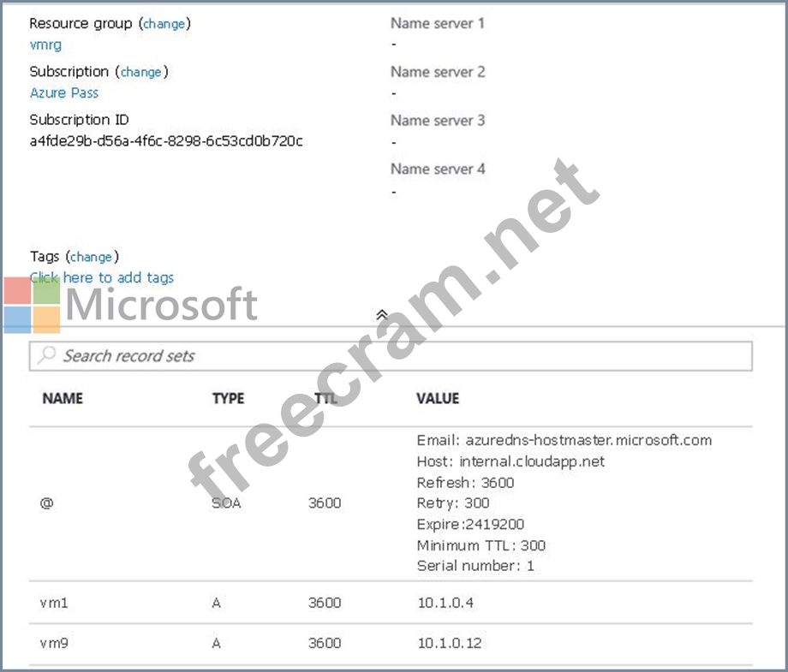Click the Retry: 300 line
Viewport: 788px width, 672px height.
(x=453, y=503)
